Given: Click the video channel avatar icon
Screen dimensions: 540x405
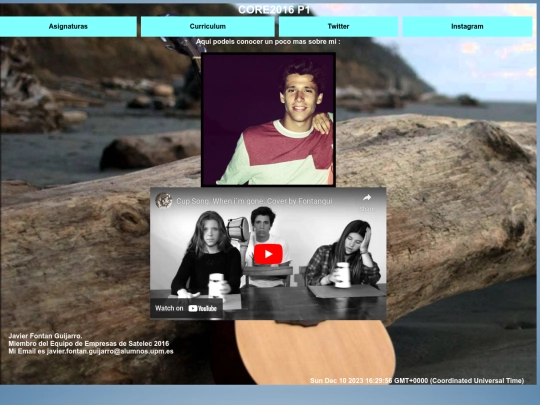Looking at the screenshot, I should tap(164, 201).
